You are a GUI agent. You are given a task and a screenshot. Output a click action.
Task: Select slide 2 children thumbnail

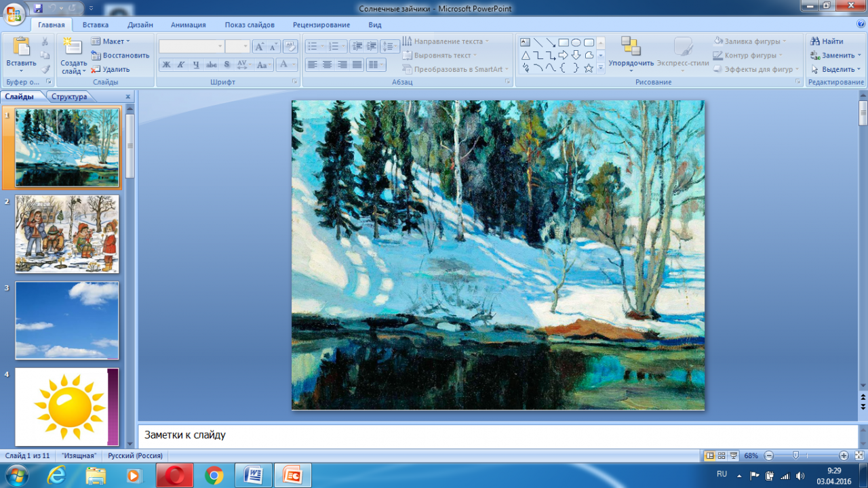tap(67, 234)
